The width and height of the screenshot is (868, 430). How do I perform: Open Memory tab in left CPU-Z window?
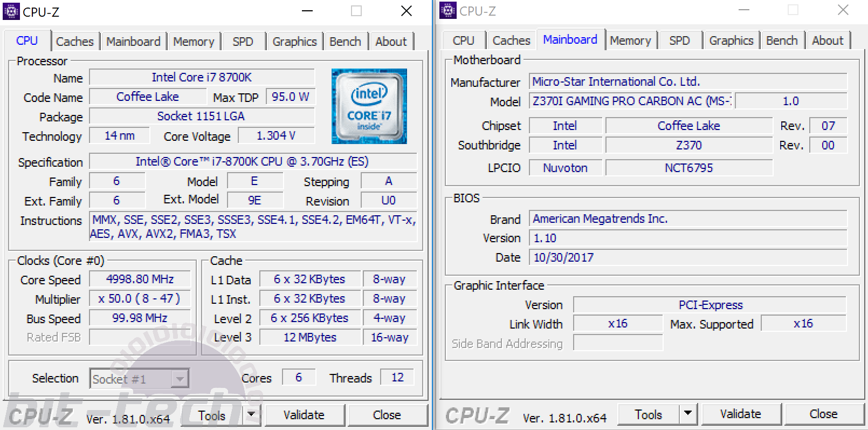tap(194, 42)
